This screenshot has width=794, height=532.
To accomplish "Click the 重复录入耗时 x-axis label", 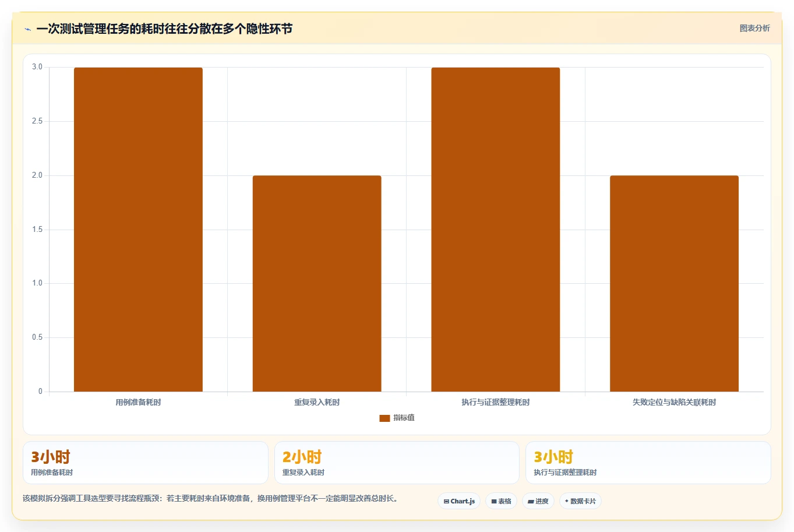I will (x=317, y=402).
